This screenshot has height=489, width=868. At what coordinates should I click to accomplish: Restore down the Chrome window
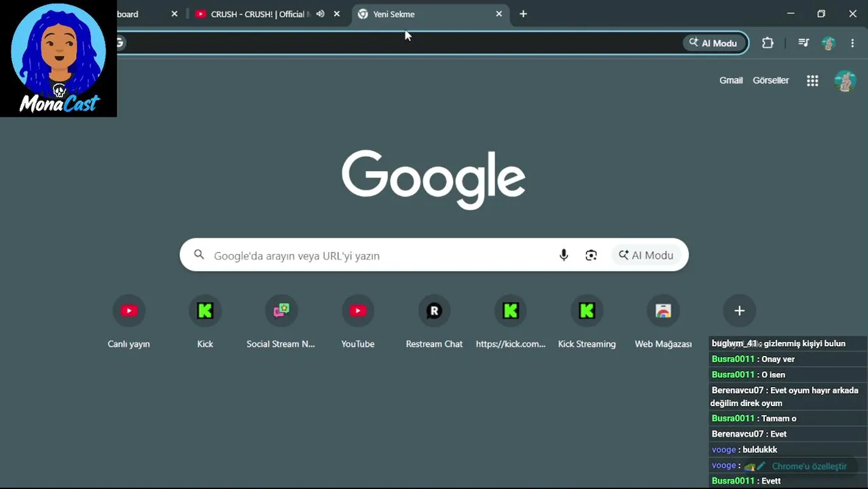[x=821, y=14]
